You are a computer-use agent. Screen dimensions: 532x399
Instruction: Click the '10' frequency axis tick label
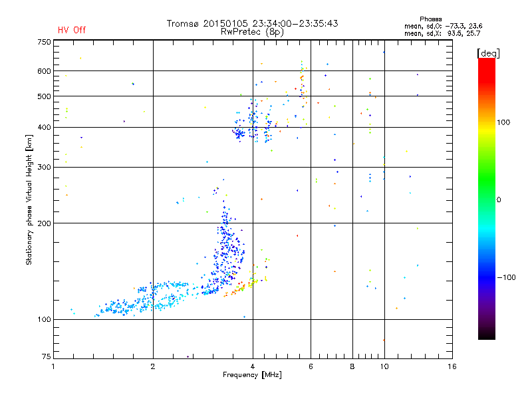(384, 366)
